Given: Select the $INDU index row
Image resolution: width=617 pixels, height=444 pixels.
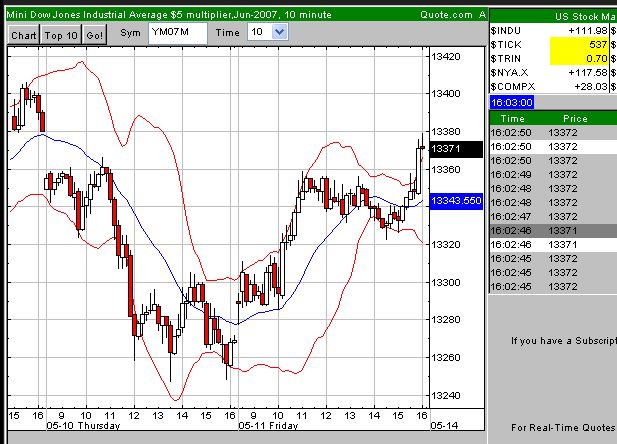Looking at the screenshot, I should [x=551, y=30].
